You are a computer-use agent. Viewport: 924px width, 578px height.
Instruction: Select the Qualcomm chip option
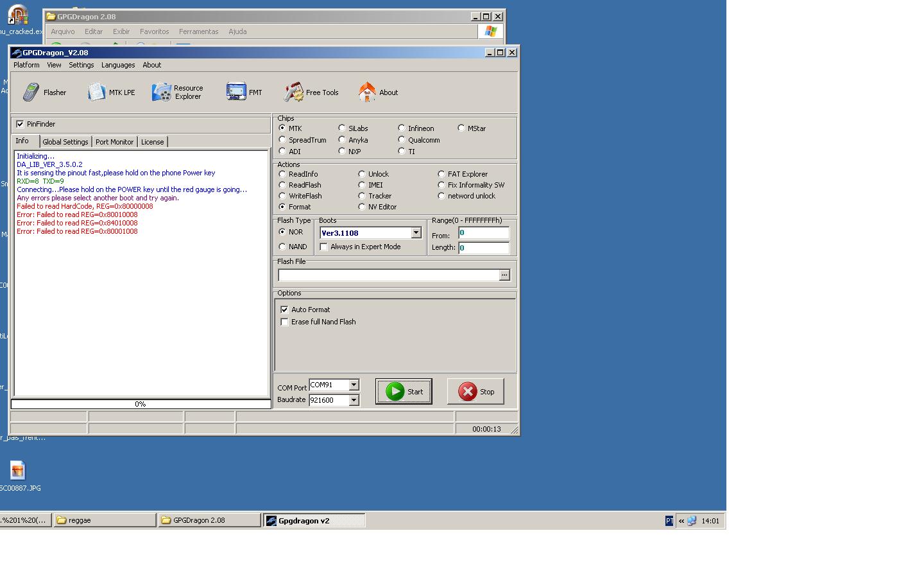[x=402, y=140]
